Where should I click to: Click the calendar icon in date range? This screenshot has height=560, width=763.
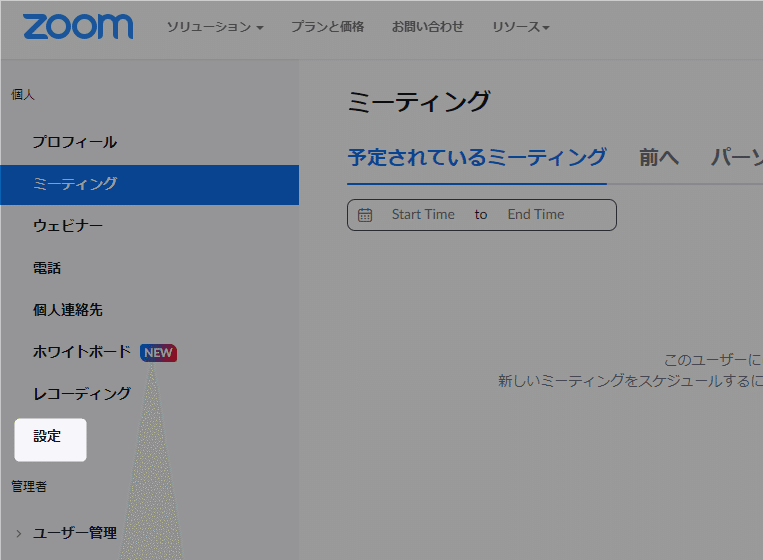[365, 215]
